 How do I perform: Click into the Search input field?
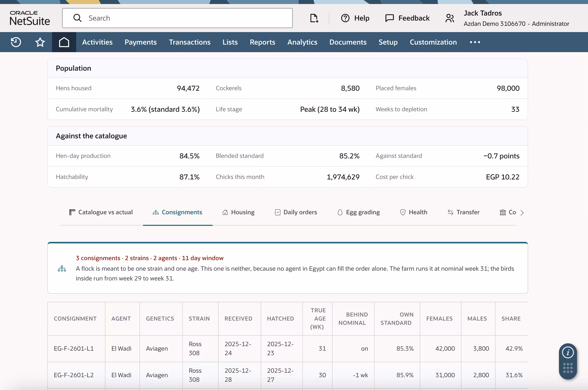177,18
